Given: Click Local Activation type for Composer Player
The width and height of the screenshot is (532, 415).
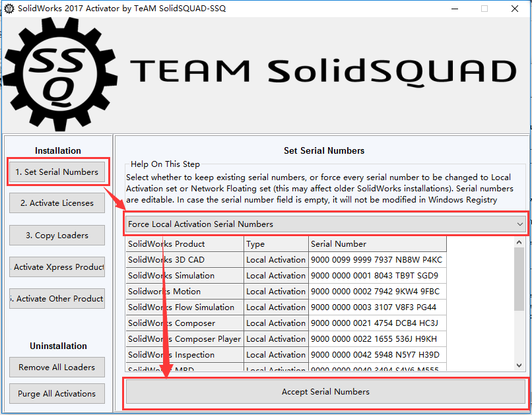Looking at the screenshot, I should [x=276, y=338].
